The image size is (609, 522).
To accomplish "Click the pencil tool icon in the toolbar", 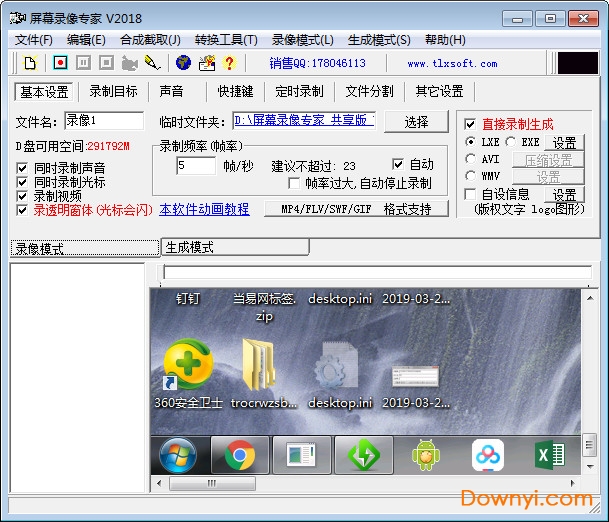I will (151, 63).
